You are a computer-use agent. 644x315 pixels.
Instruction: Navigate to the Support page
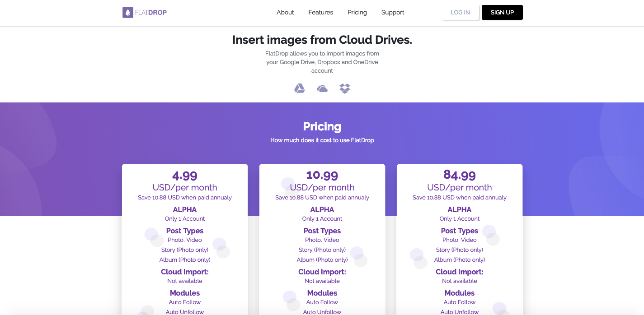click(393, 12)
